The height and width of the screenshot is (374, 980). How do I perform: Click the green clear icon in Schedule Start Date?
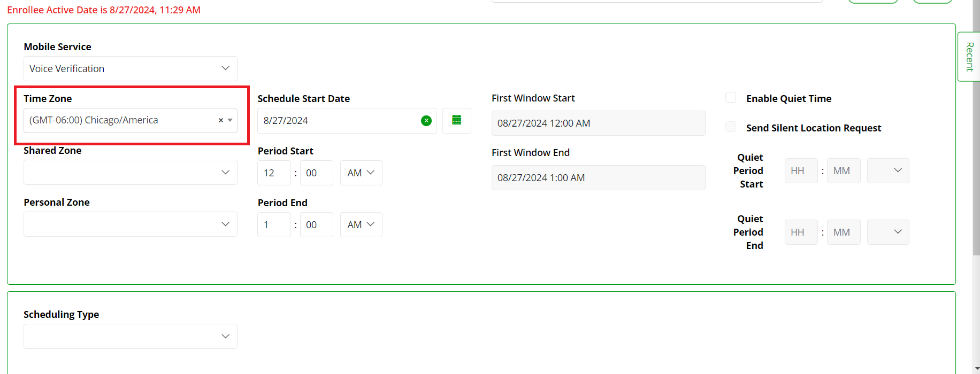pos(426,121)
